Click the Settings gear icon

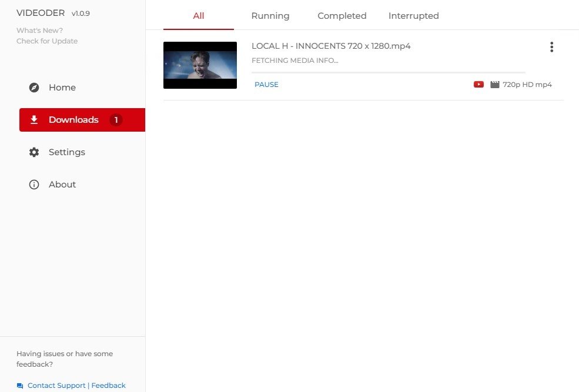coord(34,152)
